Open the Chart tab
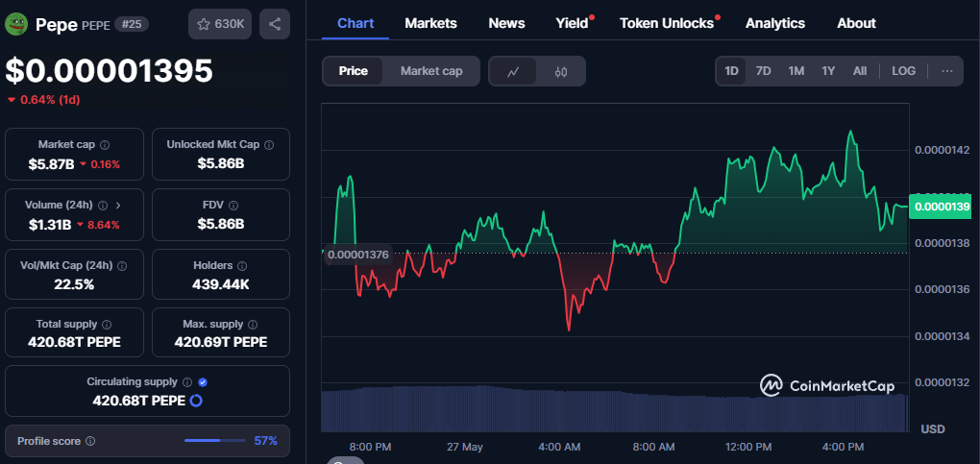The image size is (980, 464). click(x=355, y=24)
